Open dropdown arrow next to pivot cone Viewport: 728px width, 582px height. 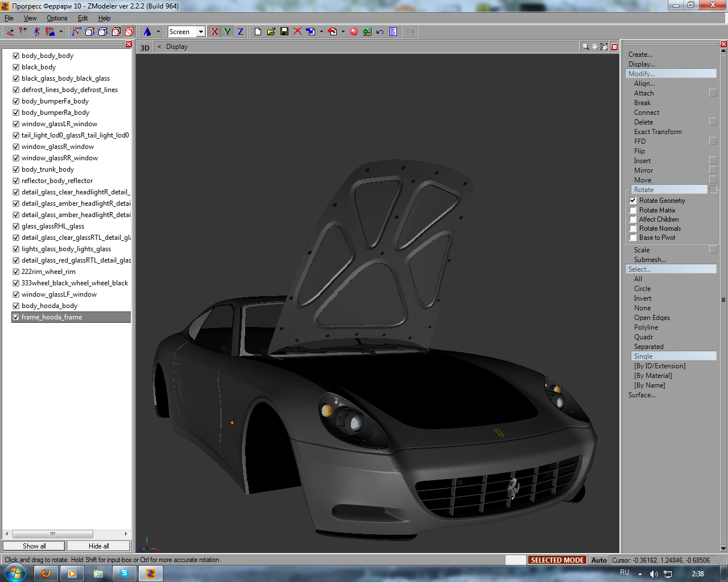click(158, 32)
